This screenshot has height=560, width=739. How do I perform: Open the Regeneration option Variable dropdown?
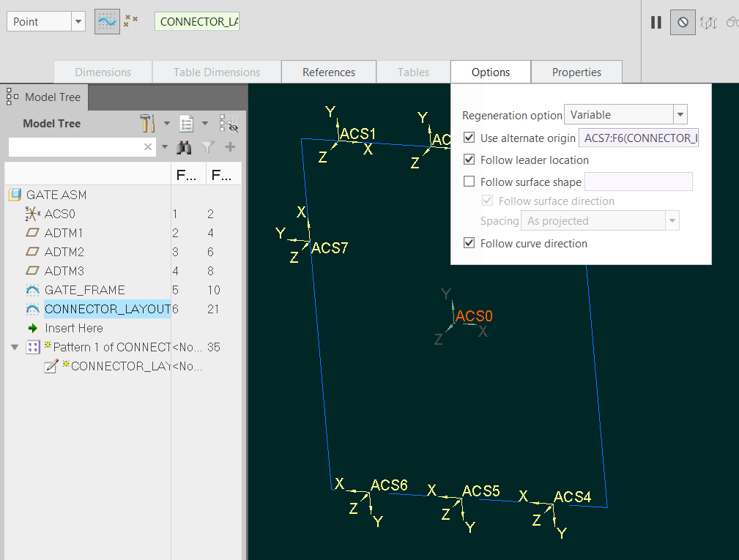coord(680,114)
